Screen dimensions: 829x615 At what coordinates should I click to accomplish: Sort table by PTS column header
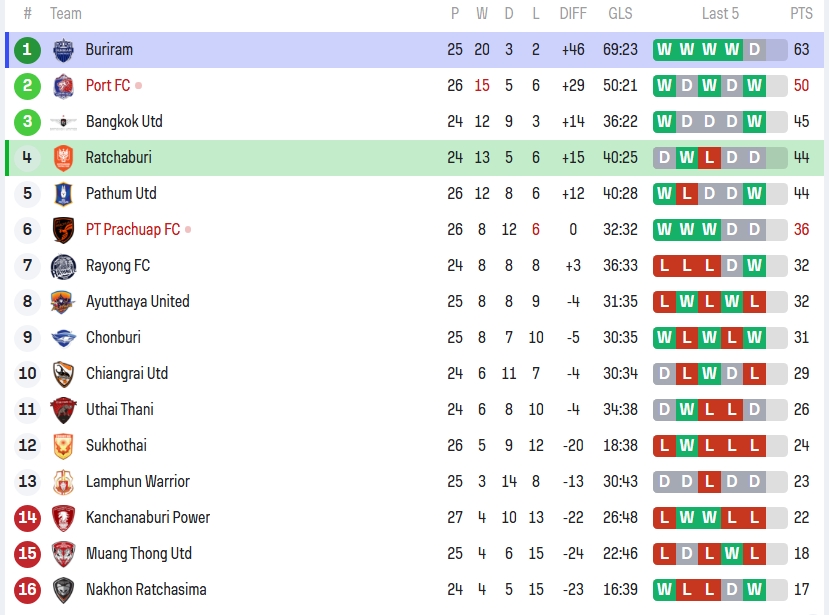(801, 14)
